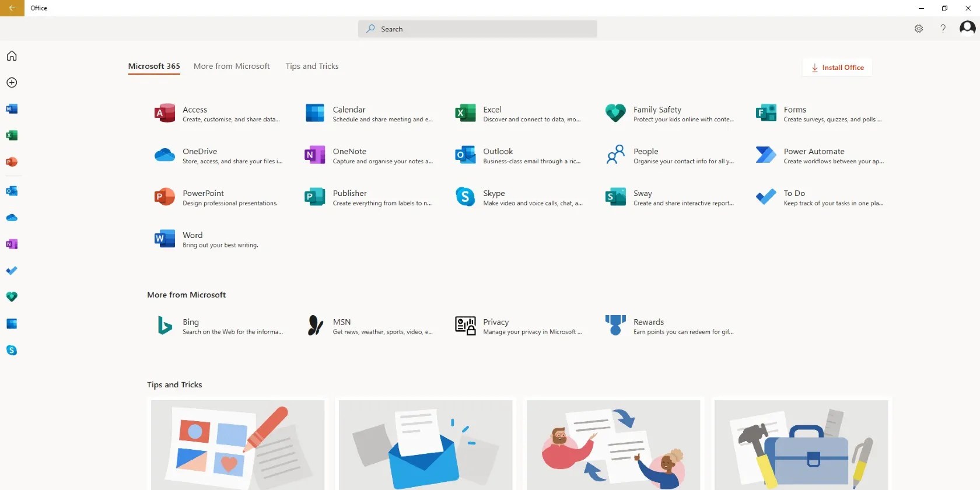Screen dimensions: 980x490
Task: Open the Calendar app tile in the grid
Action: pos(369,113)
